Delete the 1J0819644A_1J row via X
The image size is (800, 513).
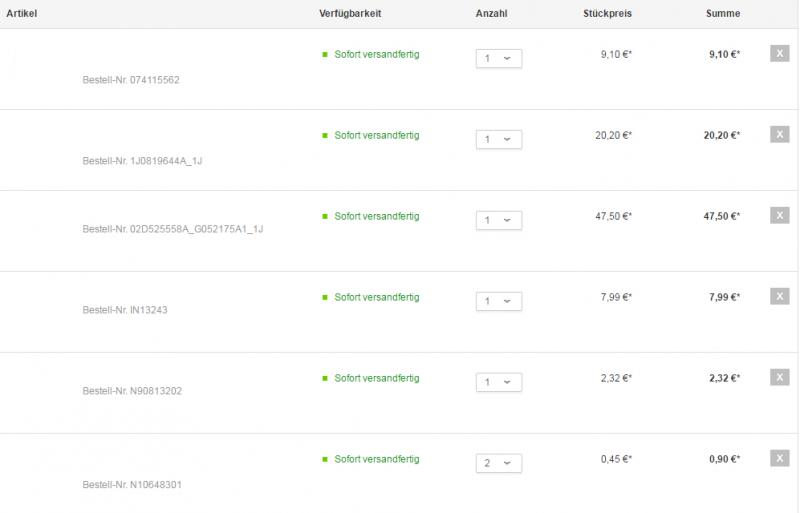click(x=780, y=135)
